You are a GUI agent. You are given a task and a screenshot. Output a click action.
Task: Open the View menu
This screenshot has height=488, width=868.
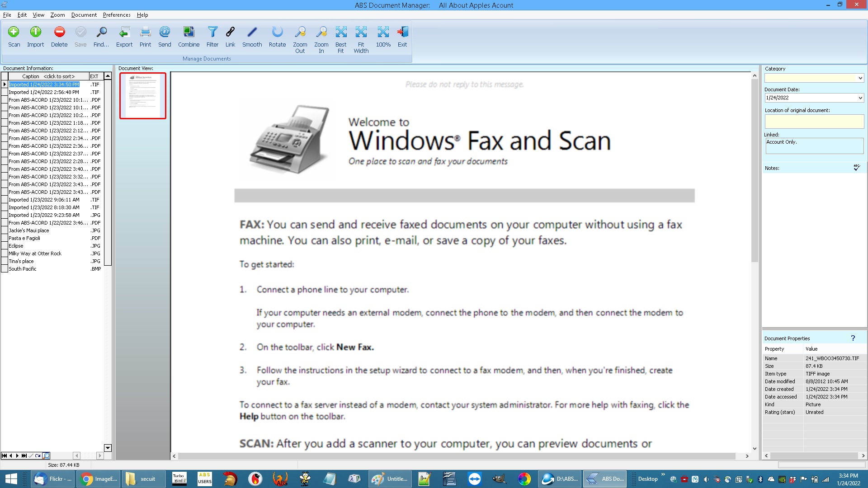coord(38,15)
